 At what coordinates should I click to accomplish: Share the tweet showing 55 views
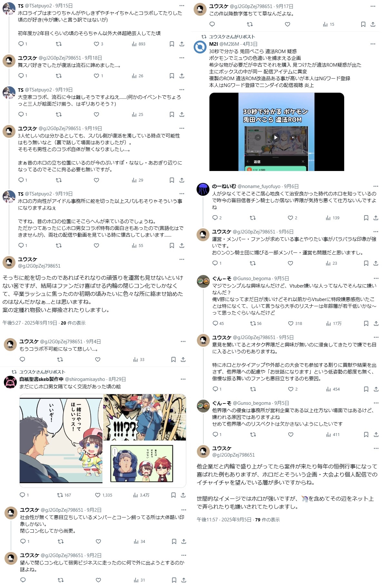(182, 245)
